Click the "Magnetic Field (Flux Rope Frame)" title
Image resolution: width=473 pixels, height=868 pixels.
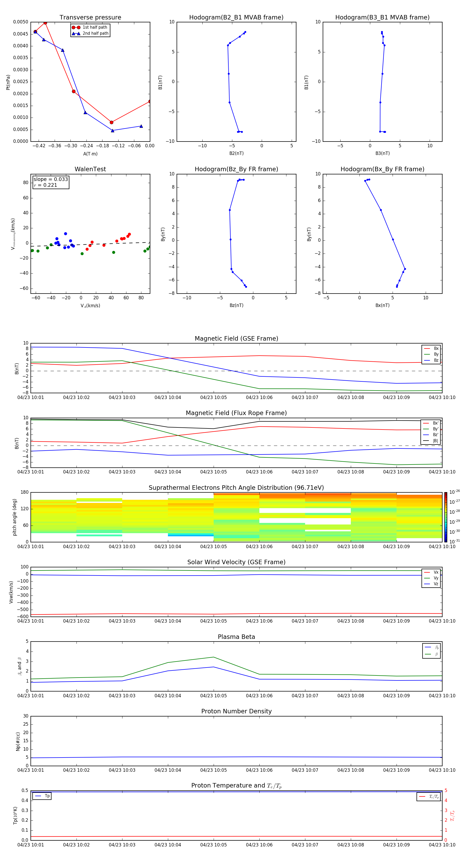[236, 413]
